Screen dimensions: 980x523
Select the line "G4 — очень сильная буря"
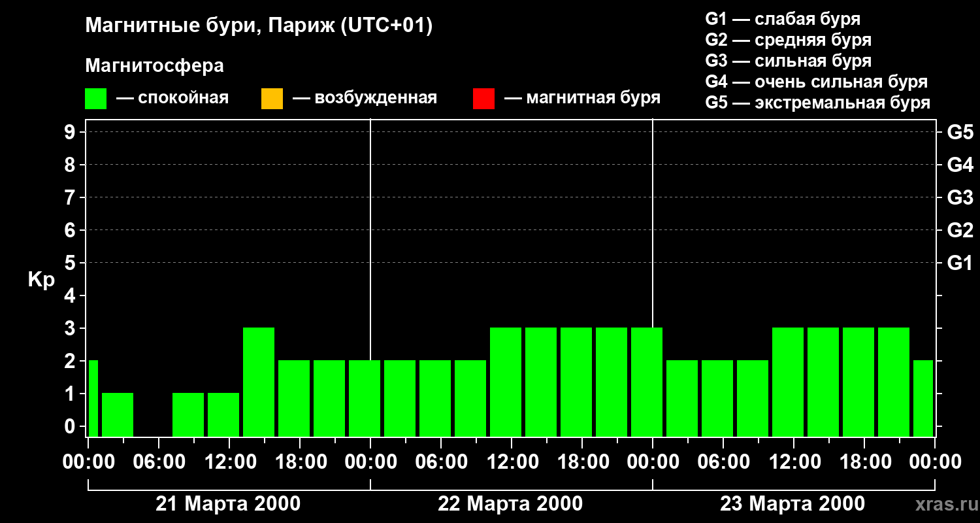tap(817, 82)
